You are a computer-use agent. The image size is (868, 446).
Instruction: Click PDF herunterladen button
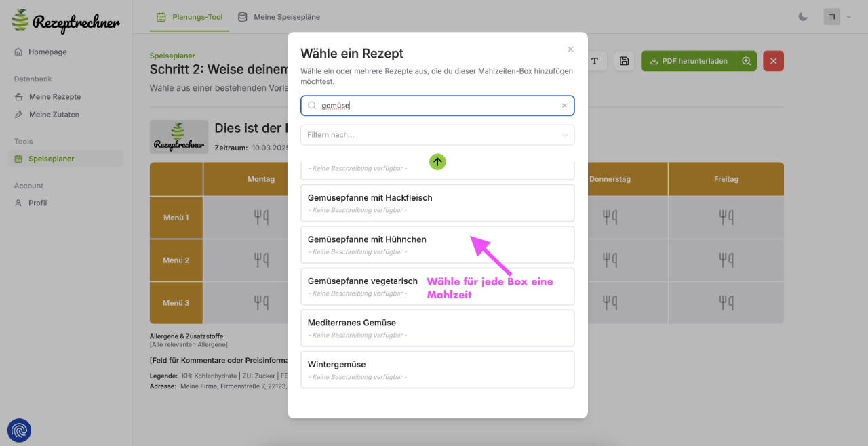click(x=688, y=61)
